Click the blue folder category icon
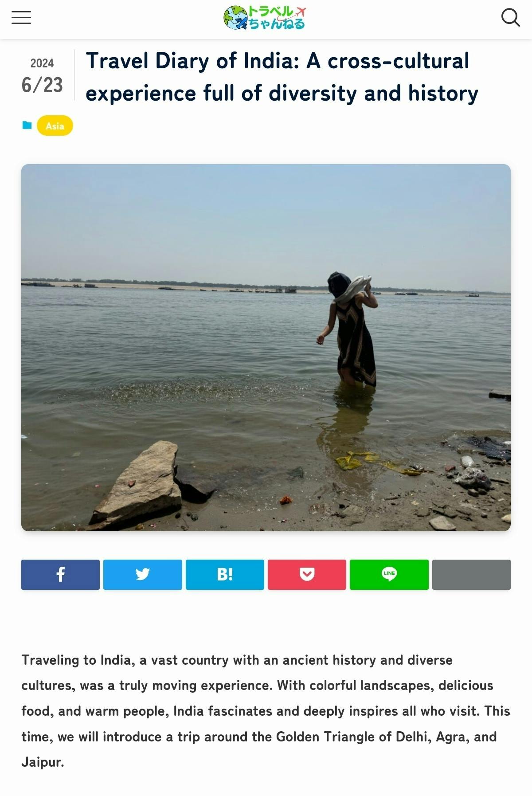The image size is (532, 796). (x=27, y=125)
